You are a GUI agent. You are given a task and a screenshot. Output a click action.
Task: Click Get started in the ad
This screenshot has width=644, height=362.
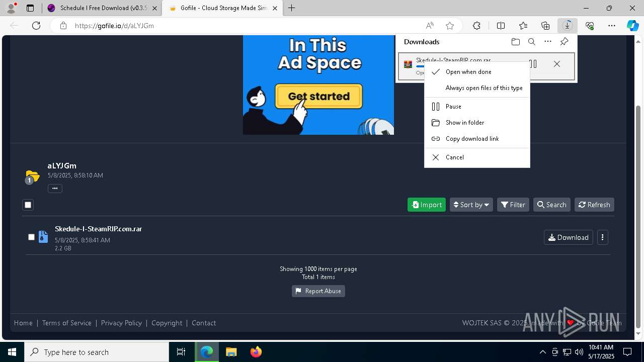[318, 96]
